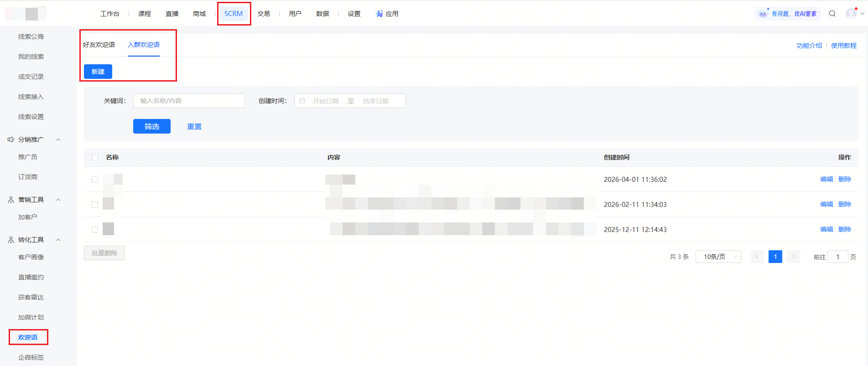The height and width of the screenshot is (366, 868).
Task: Open the 直播 top menu
Action: click(172, 14)
